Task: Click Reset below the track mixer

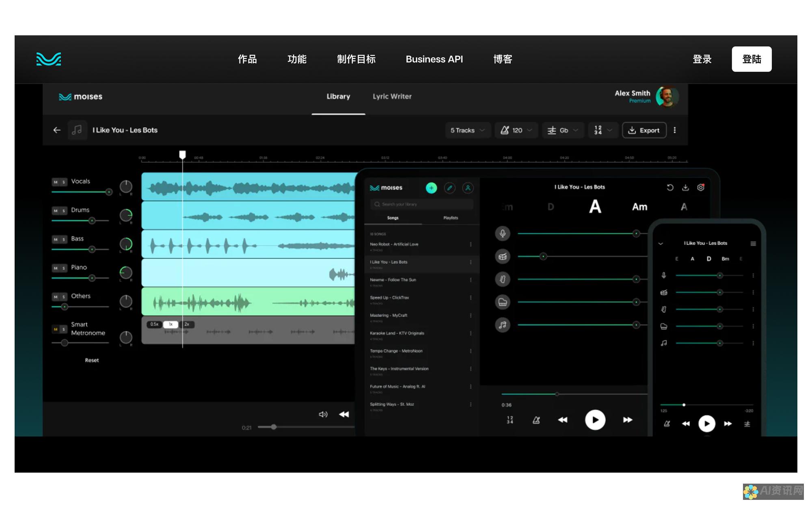Action: [92, 360]
